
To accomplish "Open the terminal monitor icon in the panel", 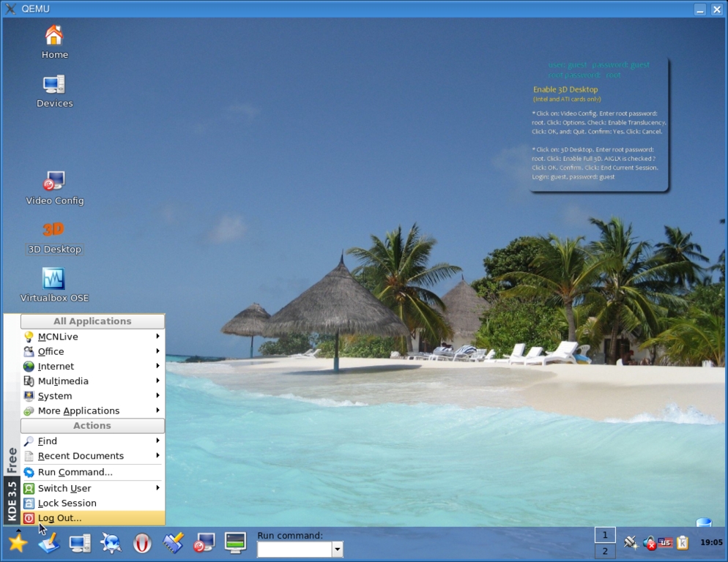I will click(235, 543).
